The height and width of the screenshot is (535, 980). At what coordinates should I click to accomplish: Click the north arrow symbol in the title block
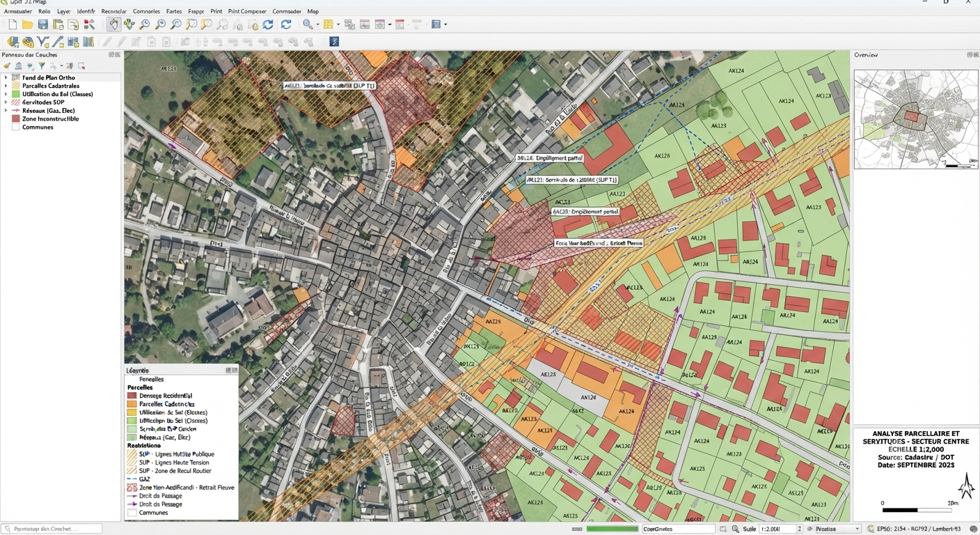coord(965,486)
